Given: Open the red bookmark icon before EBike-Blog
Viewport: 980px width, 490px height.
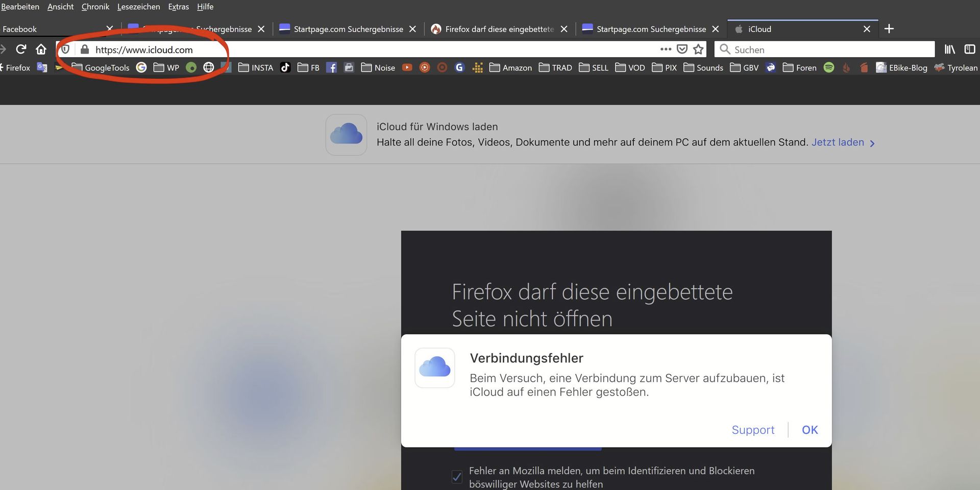Looking at the screenshot, I should pos(864,67).
